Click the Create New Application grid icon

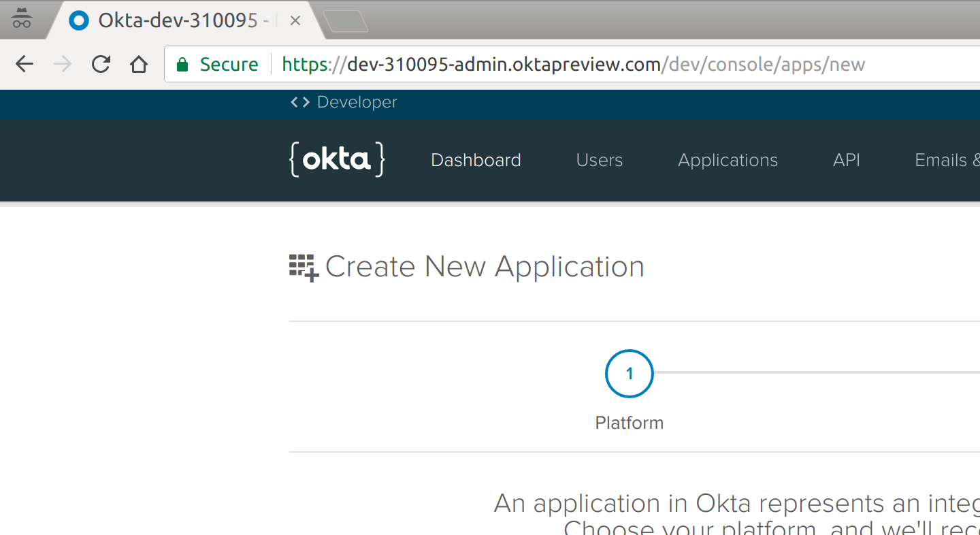click(x=302, y=266)
